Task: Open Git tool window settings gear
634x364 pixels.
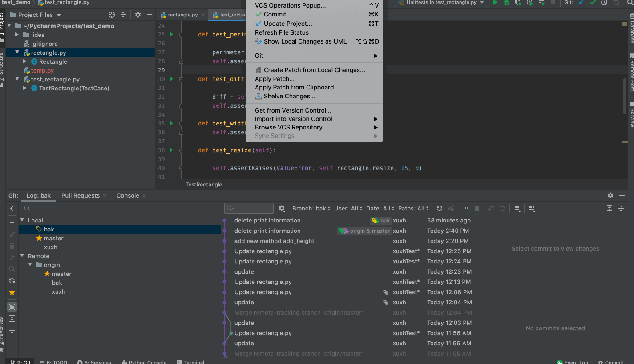Action: coord(610,195)
